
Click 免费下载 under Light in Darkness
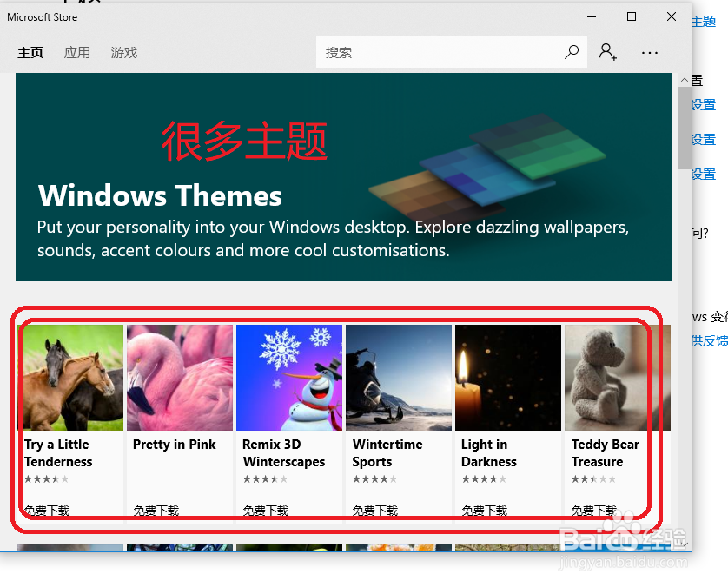click(484, 511)
